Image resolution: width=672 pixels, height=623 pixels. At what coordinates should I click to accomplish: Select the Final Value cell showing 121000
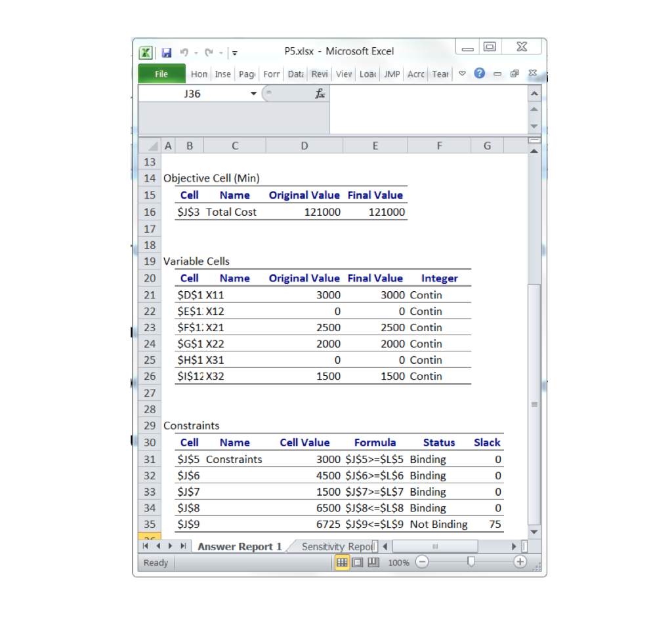375,212
